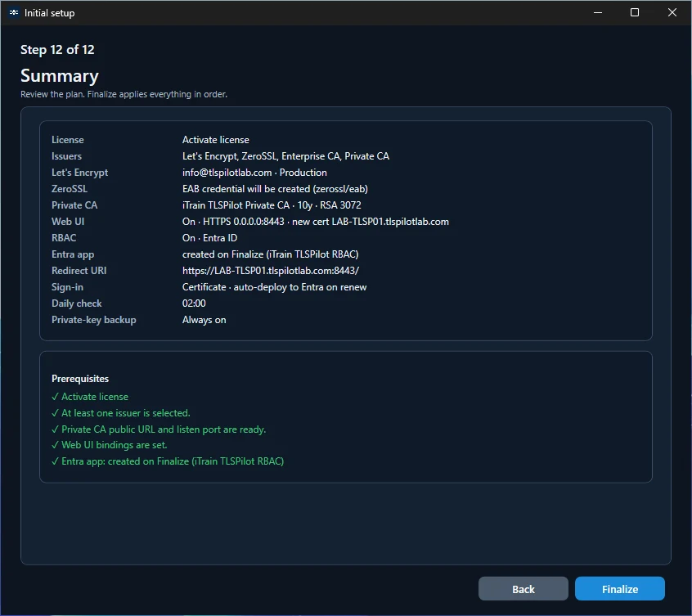This screenshot has width=692, height=616.
Task: Maximize the Initial setup window
Action: pyautogui.click(x=635, y=12)
